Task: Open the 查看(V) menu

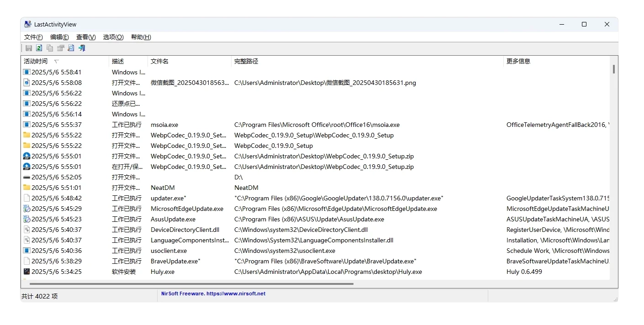Action: coord(86,37)
